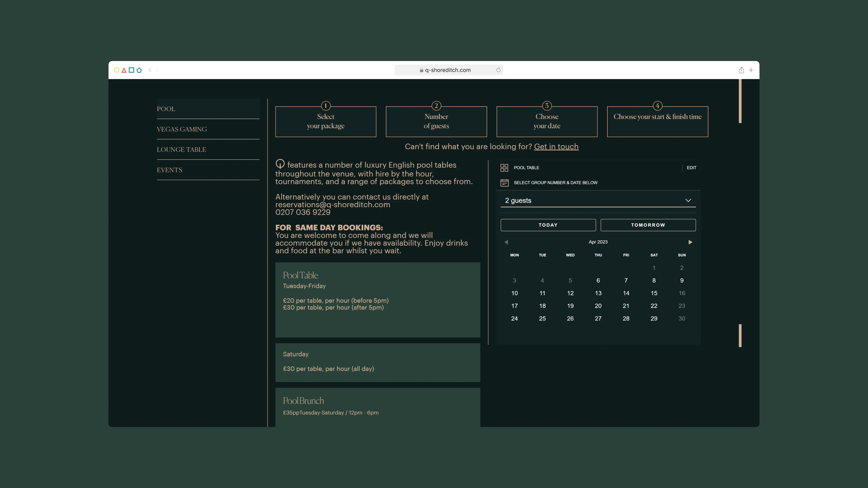Go back to the previous calendar month
Screen dimensions: 868x488
pos(506,242)
